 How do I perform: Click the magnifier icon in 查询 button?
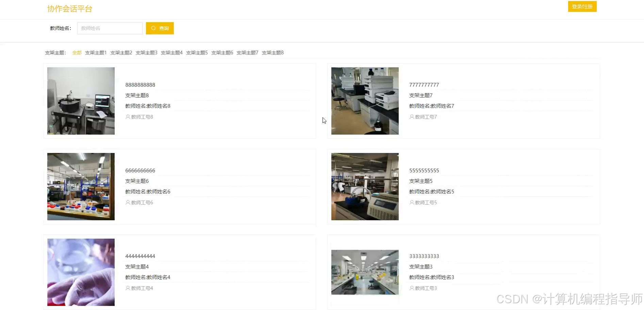pos(153,28)
